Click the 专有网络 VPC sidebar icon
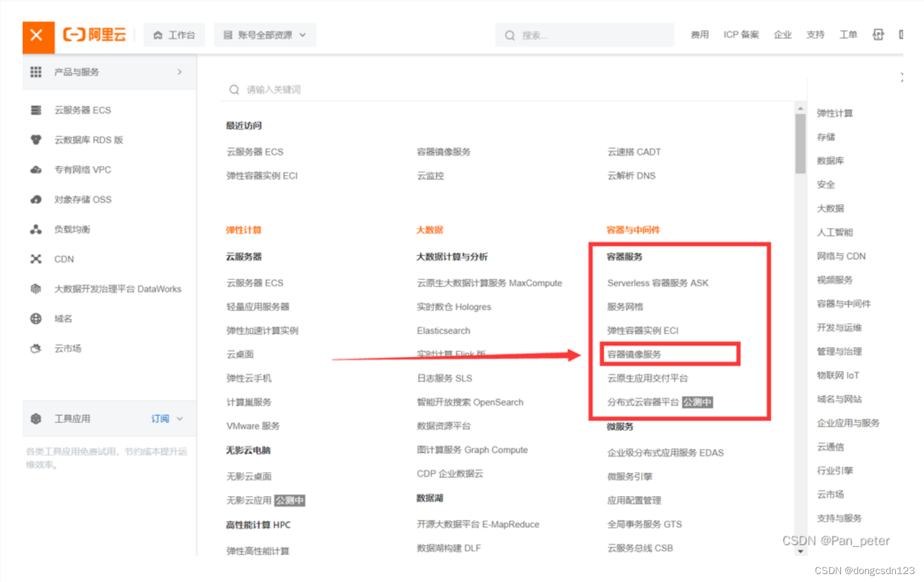924x582 pixels. 36,170
